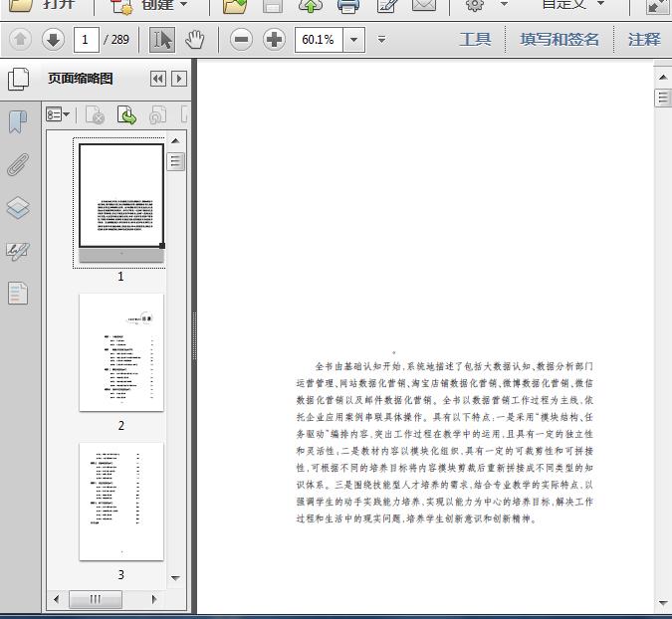Open the document content panel icon
The width and height of the screenshot is (672, 619).
point(18,294)
